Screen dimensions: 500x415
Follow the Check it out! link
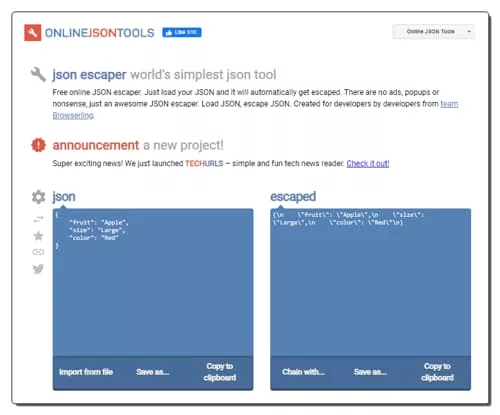pyautogui.click(x=368, y=163)
